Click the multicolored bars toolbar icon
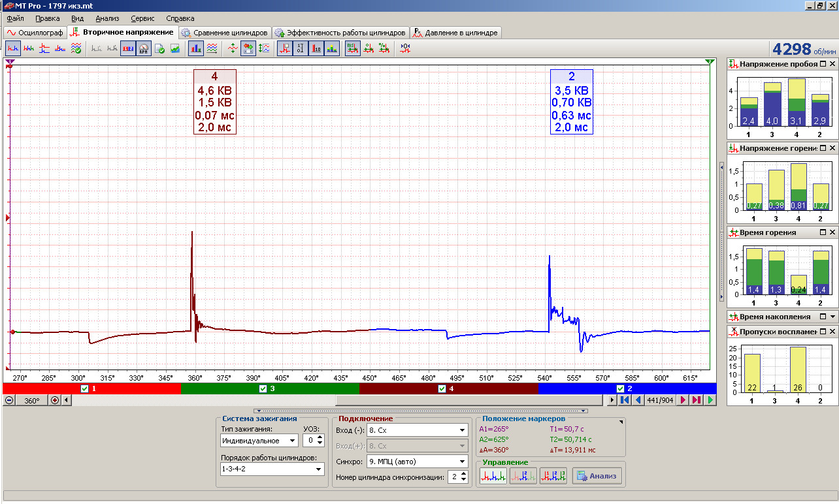Viewport: 839px width, 504px height. tap(332, 48)
